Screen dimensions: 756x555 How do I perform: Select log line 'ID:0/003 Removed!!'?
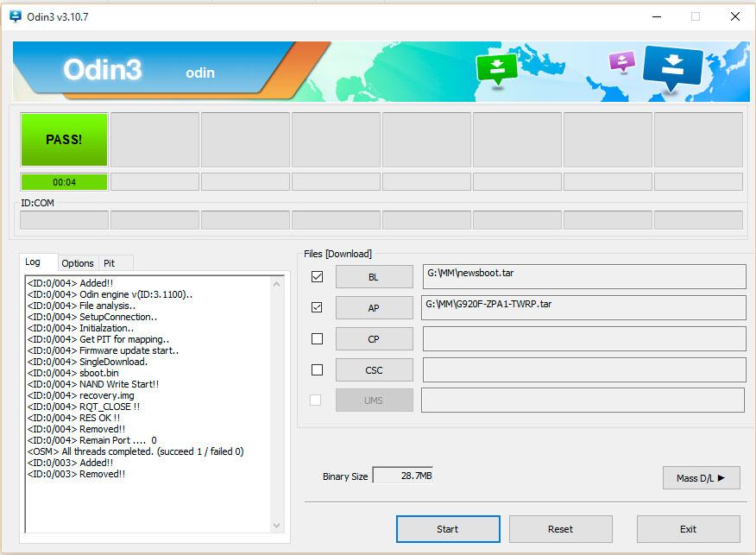[x=76, y=474]
